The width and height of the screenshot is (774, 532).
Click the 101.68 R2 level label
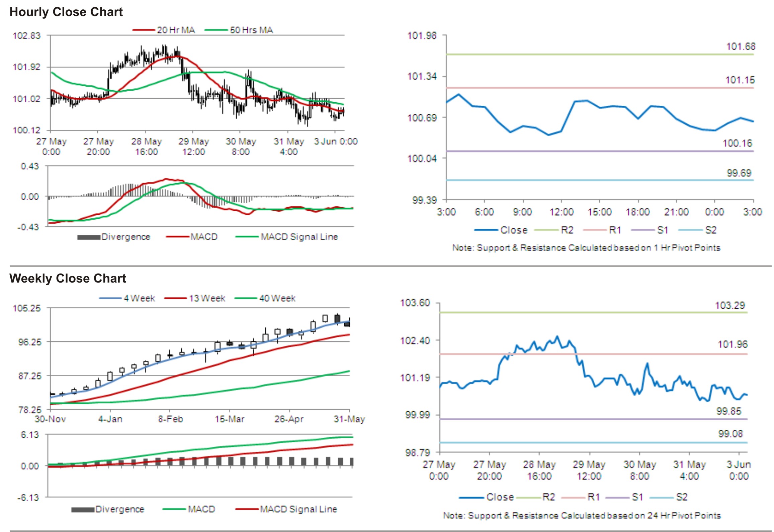tap(741, 46)
